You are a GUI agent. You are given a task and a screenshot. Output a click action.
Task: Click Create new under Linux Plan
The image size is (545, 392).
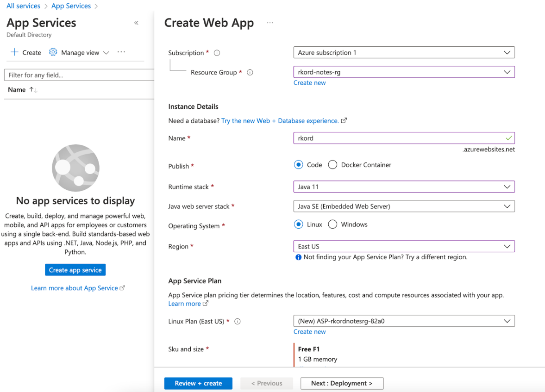(x=309, y=331)
